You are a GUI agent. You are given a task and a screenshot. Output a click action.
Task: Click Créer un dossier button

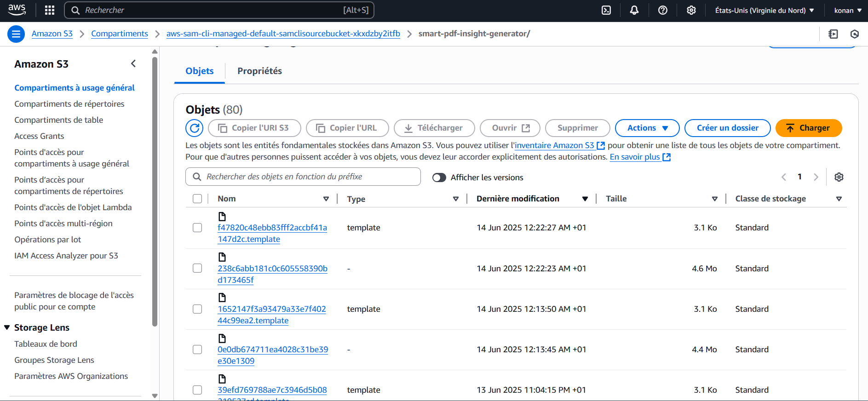[728, 128]
